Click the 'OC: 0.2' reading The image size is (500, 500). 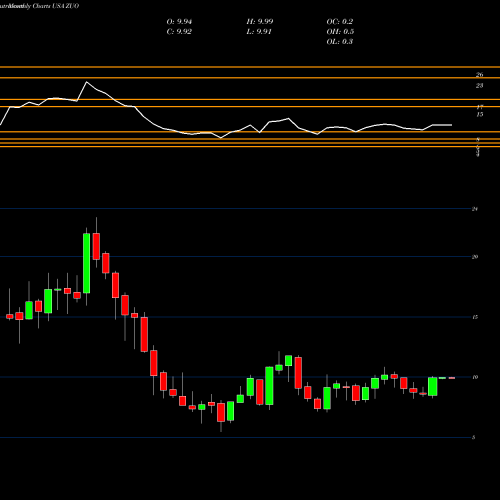pos(340,22)
